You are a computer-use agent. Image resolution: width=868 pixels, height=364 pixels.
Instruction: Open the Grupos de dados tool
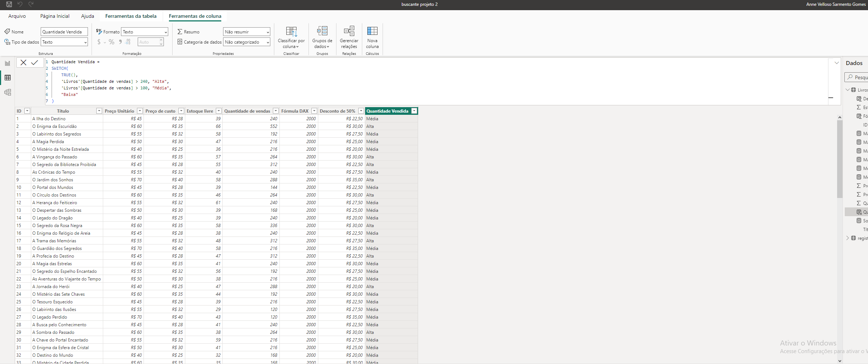click(322, 37)
